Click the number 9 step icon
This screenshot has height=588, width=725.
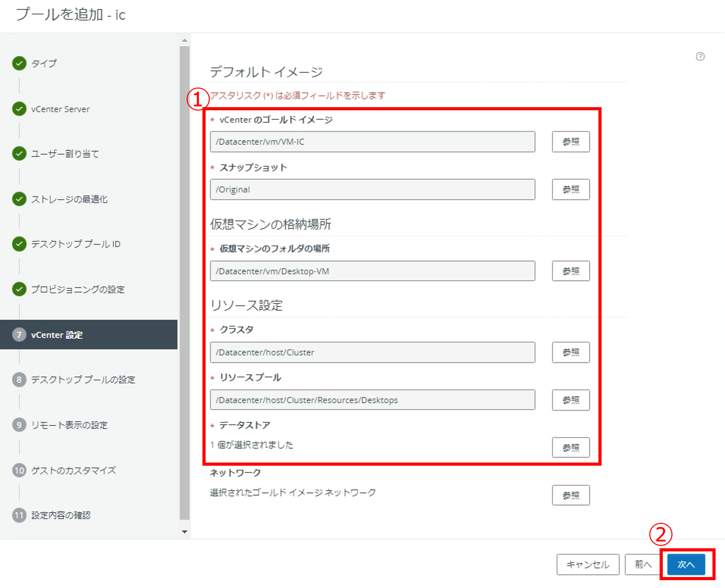pos(19,425)
